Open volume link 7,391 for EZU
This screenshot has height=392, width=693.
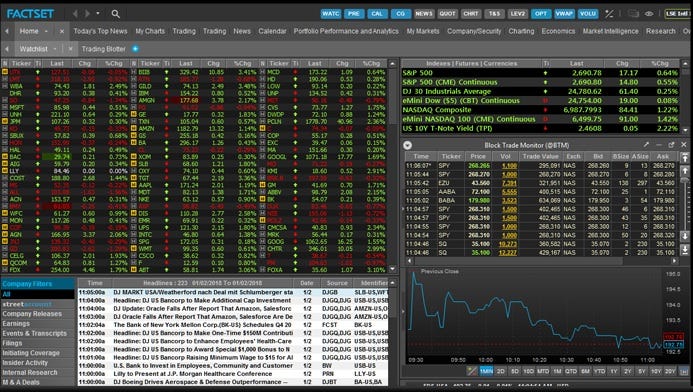[509, 183]
